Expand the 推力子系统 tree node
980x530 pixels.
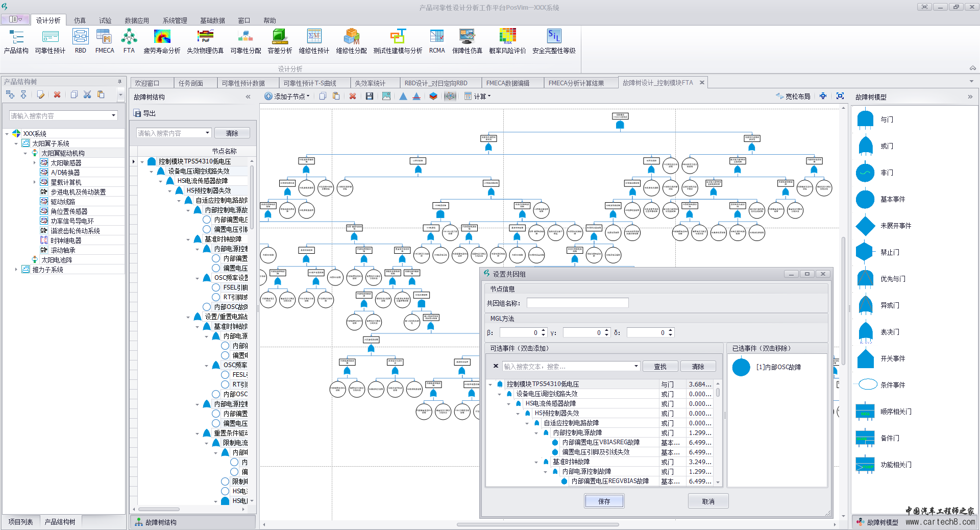[x=16, y=270]
